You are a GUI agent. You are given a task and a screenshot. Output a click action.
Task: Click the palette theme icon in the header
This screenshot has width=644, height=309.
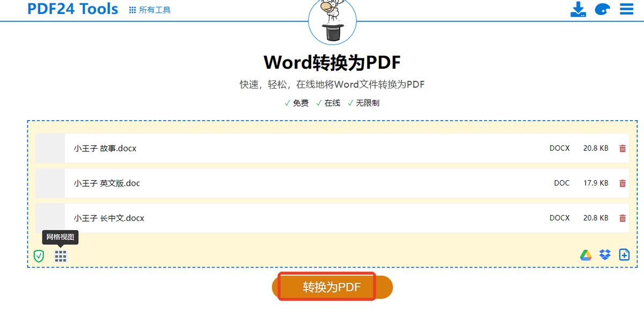(x=603, y=9)
